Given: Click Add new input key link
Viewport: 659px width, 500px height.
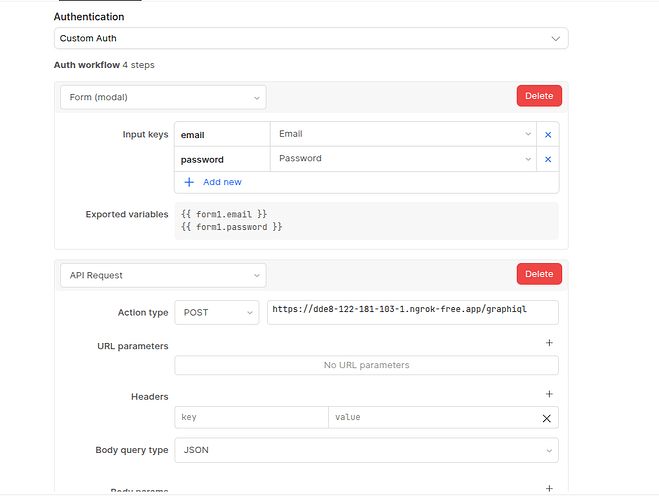Looking at the screenshot, I should click(222, 182).
